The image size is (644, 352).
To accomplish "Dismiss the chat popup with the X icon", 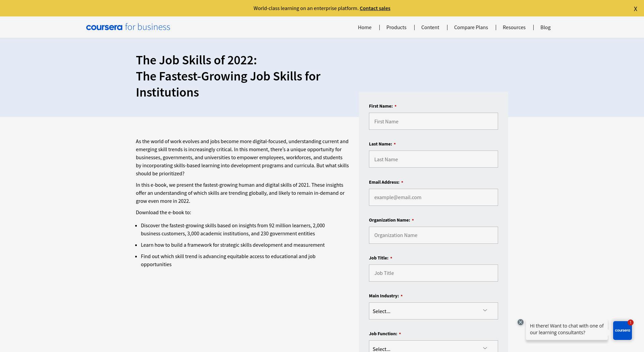I will [x=520, y=322].
